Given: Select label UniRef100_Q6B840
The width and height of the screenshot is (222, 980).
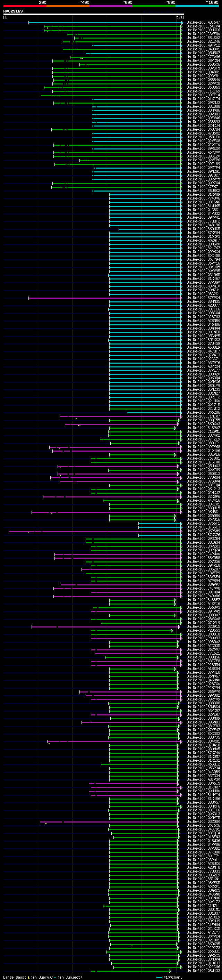Looking at the screenshot, I should pos(203,80).
